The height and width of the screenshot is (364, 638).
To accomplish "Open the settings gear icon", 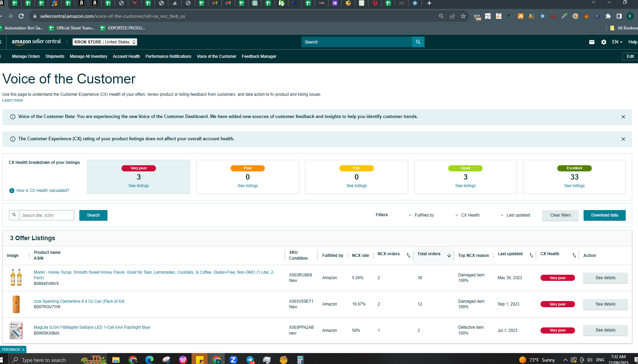I will [604, 42].
